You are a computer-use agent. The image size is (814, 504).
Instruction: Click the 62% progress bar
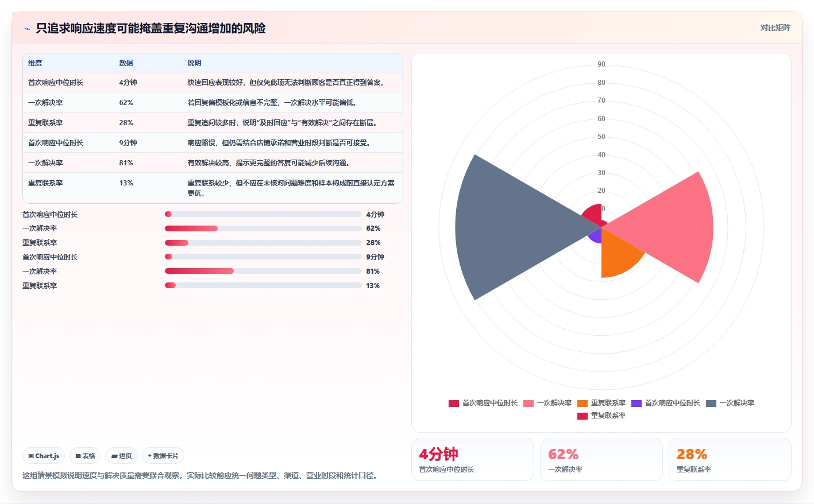coord(263,228)
